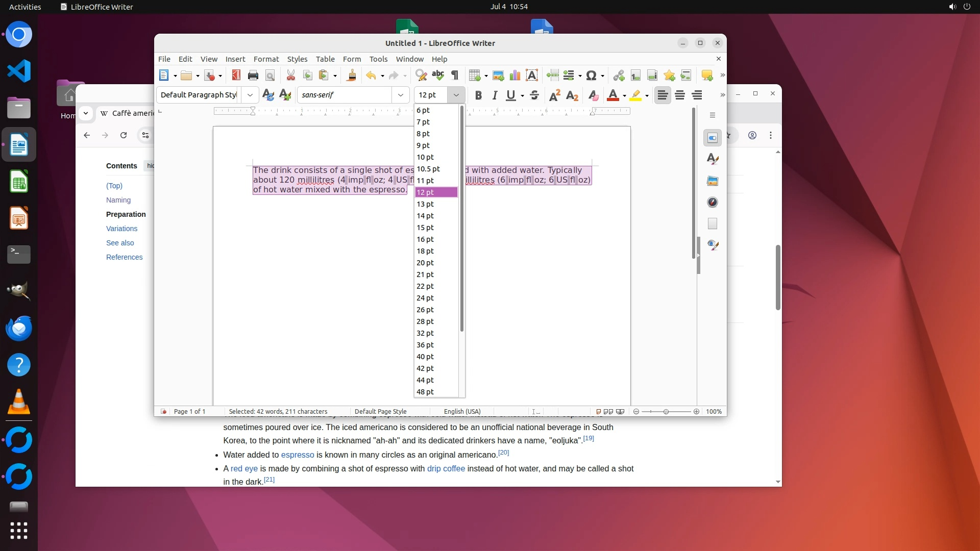Open the sidebar Gallery icon
Viewport: 980px width, 551px height.
coord(713,181)
